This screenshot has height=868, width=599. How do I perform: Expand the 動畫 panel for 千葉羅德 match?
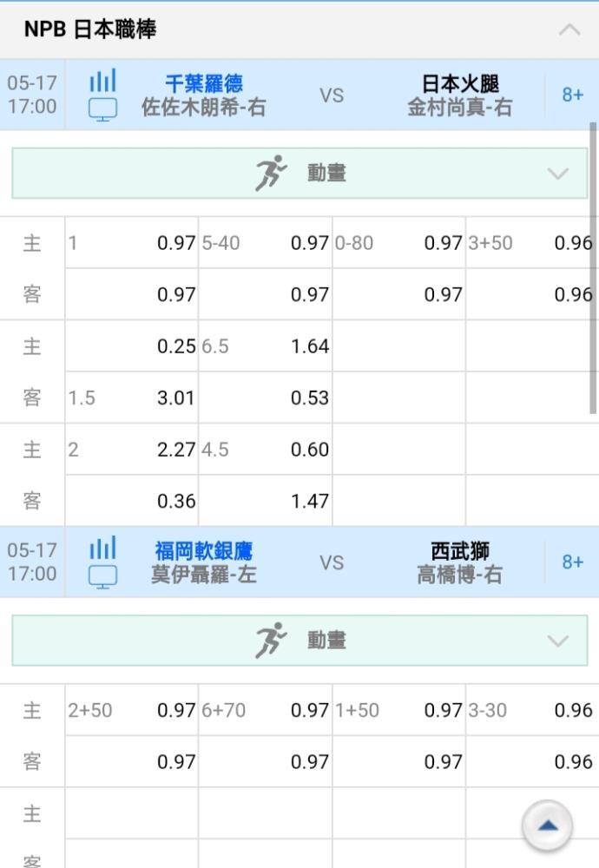point(557,174)
